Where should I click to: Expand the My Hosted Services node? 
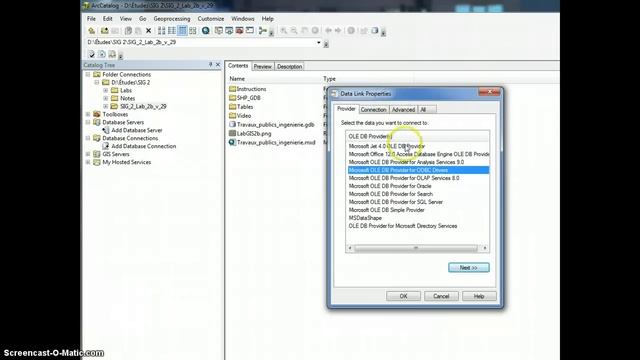coord(88,162)
